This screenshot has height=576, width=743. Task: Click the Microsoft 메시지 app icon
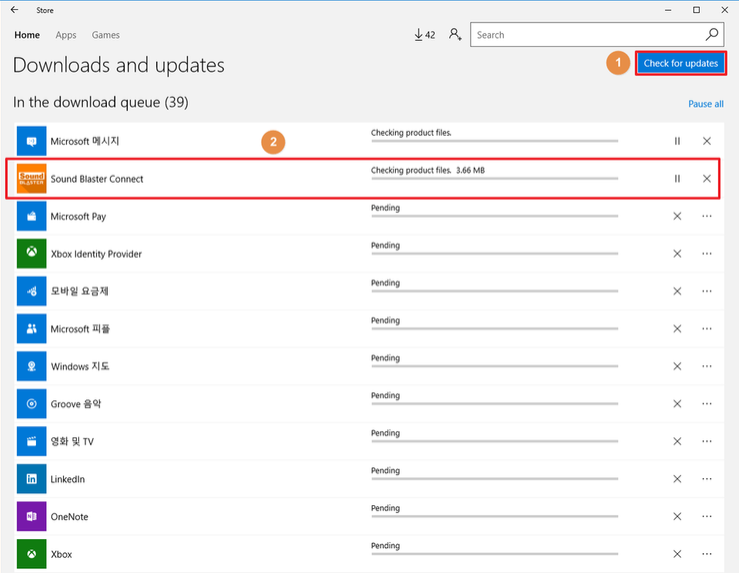pyautogui.click(x=31, y=141)
